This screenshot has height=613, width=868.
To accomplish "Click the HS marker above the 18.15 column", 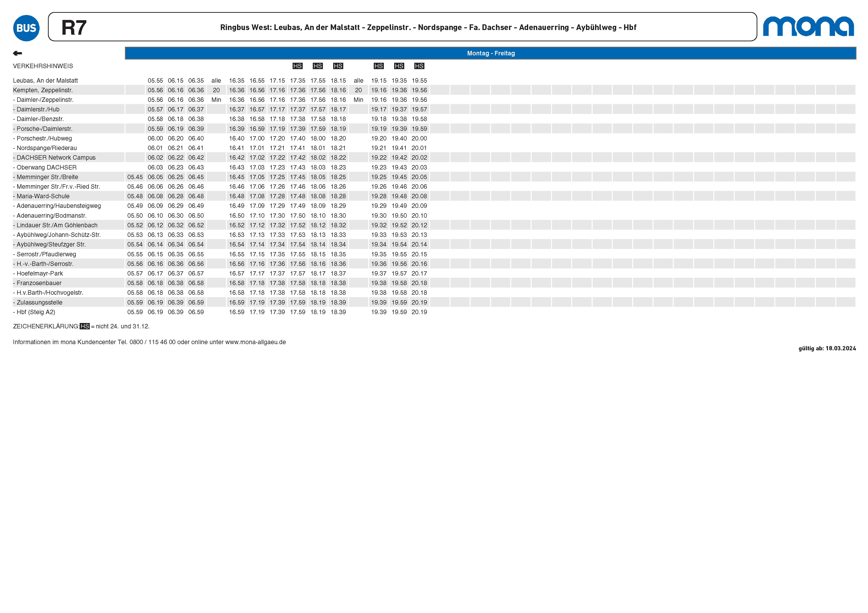I will (x=338, y=66).
